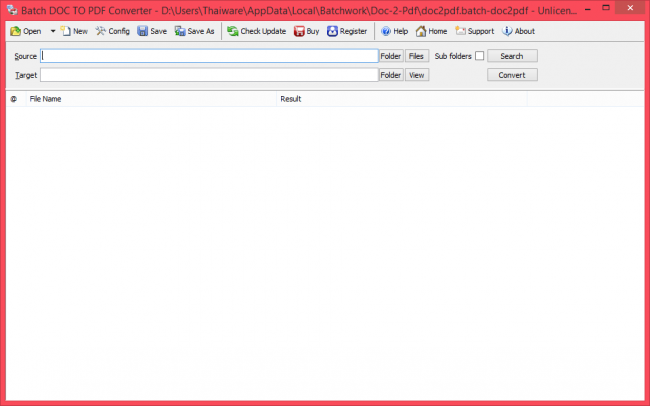Screen dimensions: 650x406
Task: Expand the Open dropdown arrow
Action: click(53, 31)
